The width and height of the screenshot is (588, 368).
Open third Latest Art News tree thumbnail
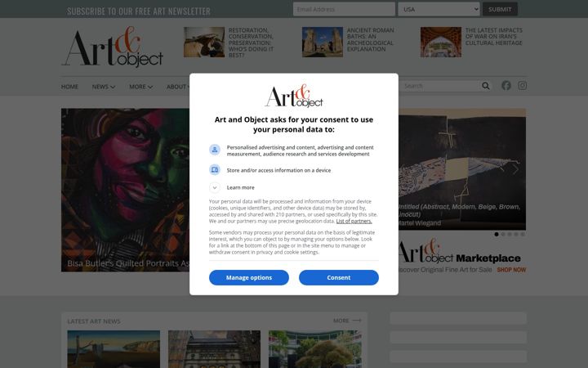click(315, 349)
